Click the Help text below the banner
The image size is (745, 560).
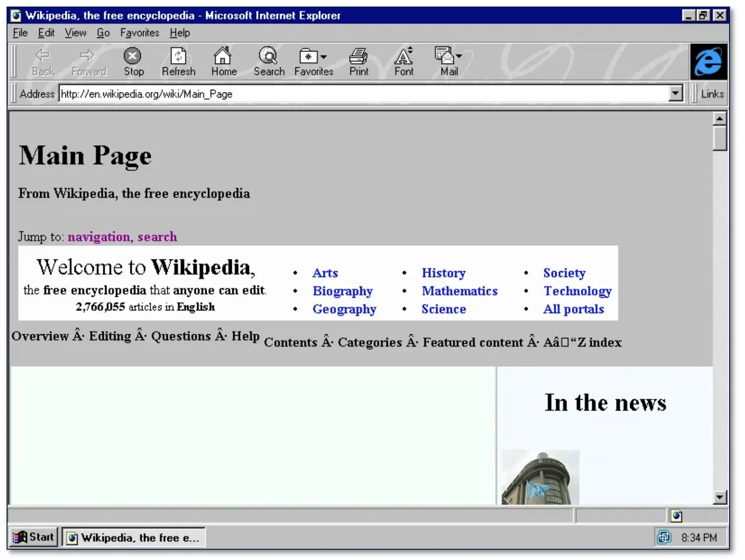[245, 336]
